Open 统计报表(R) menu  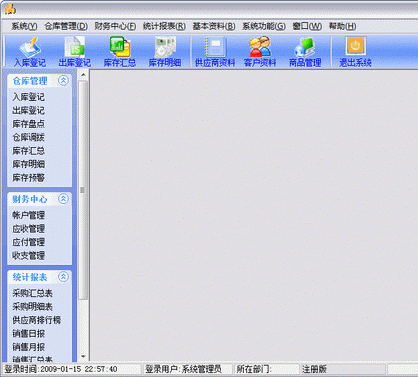coord(164,26)
